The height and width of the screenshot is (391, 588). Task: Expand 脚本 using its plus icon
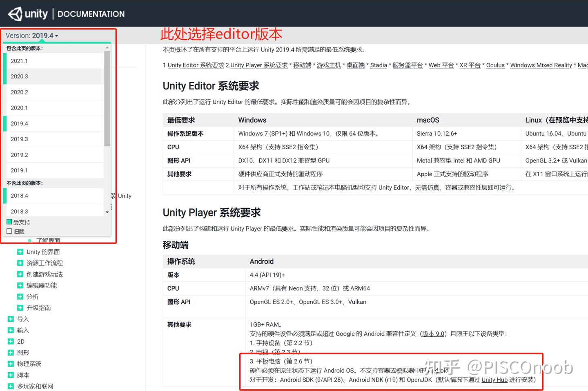(x=11, y=375)
